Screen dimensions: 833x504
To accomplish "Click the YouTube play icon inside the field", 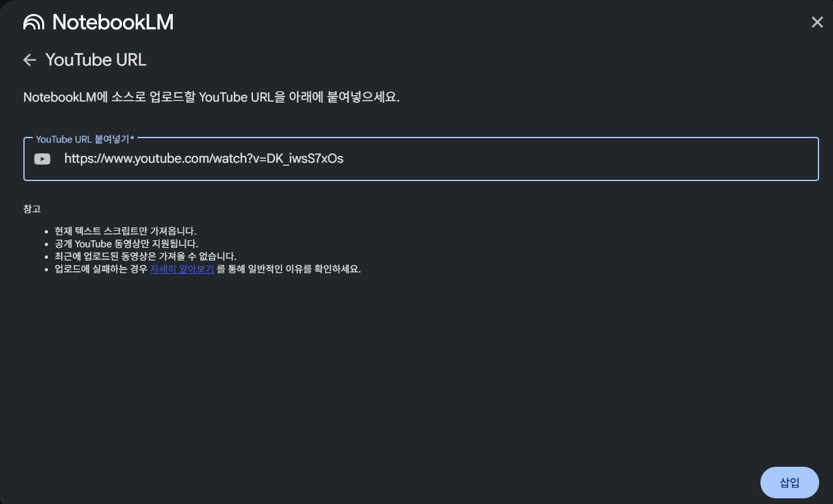I will (42, 159).
